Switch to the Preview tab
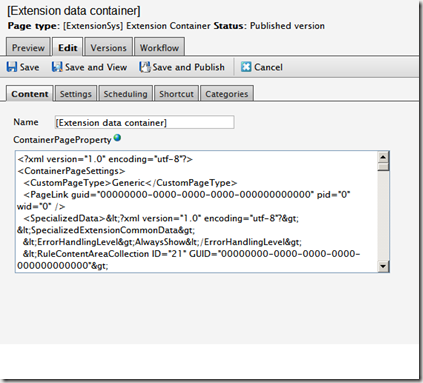The width and height of the screenshot is (423, 383). click(28, 48)
